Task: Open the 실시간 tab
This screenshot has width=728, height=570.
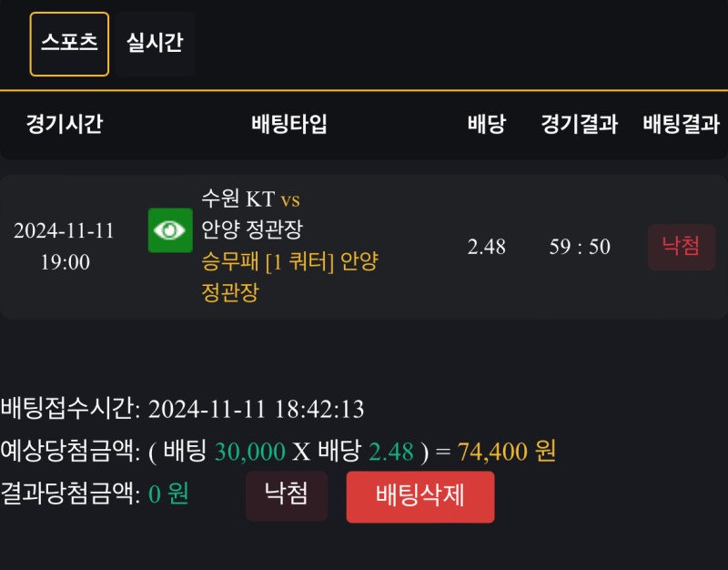Action: [155, 44]
